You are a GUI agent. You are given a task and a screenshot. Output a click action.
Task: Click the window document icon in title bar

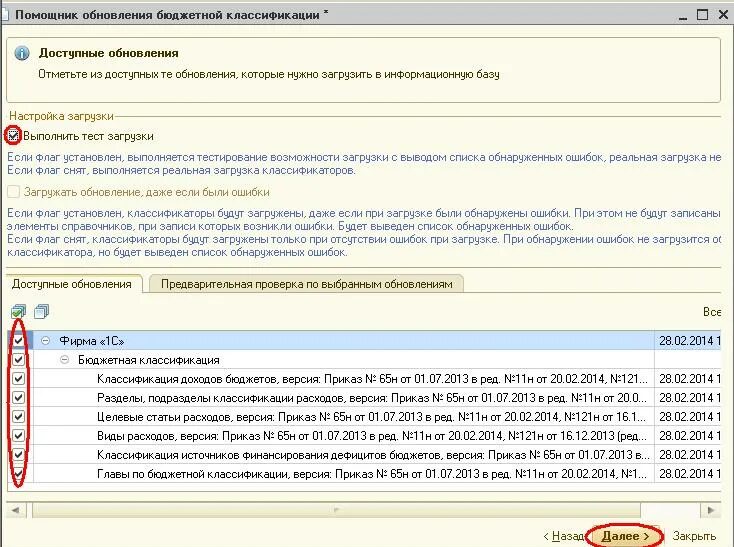pyautogui.click(x=4, y=14)
